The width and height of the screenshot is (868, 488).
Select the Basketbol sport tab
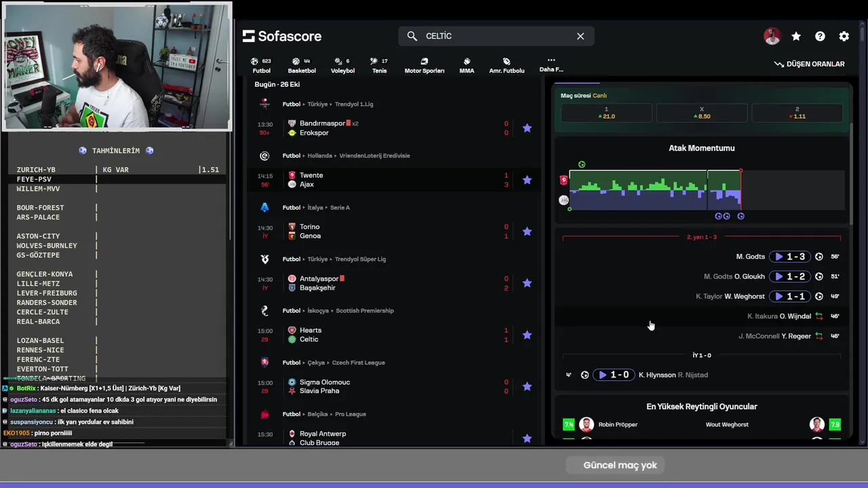[302, 65]
